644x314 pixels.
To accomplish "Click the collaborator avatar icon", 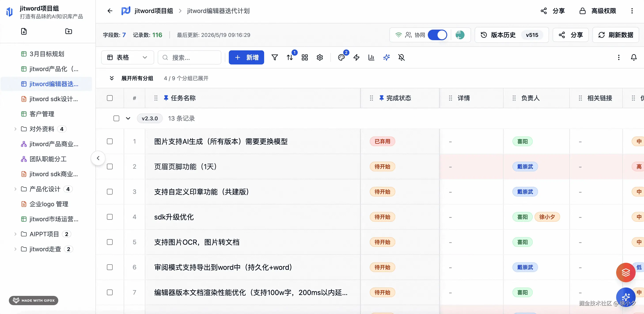I will tap(460, 35).
